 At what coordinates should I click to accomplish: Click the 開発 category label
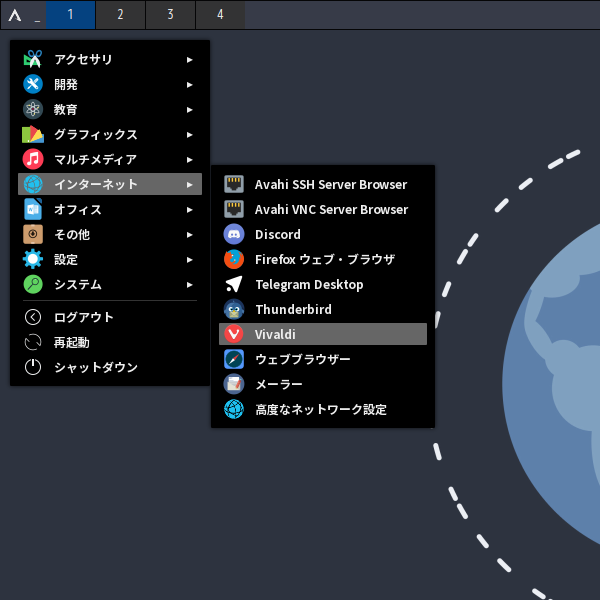tap(66, 84)
